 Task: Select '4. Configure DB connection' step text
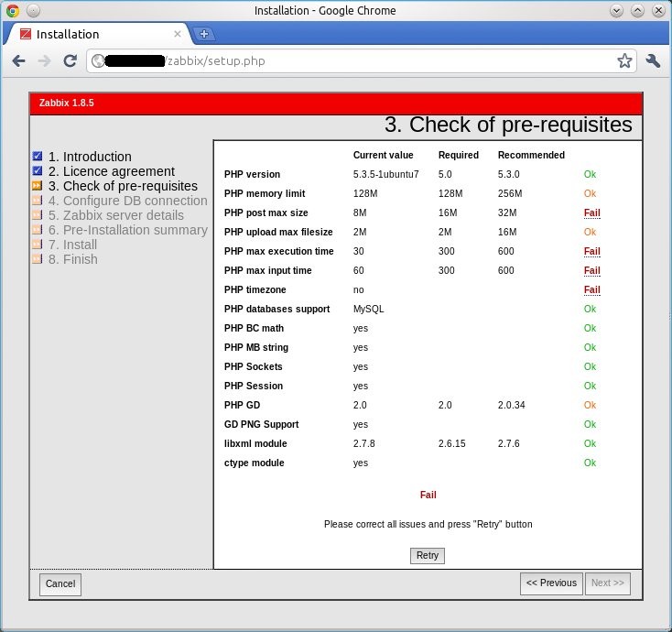click(127, 201)
